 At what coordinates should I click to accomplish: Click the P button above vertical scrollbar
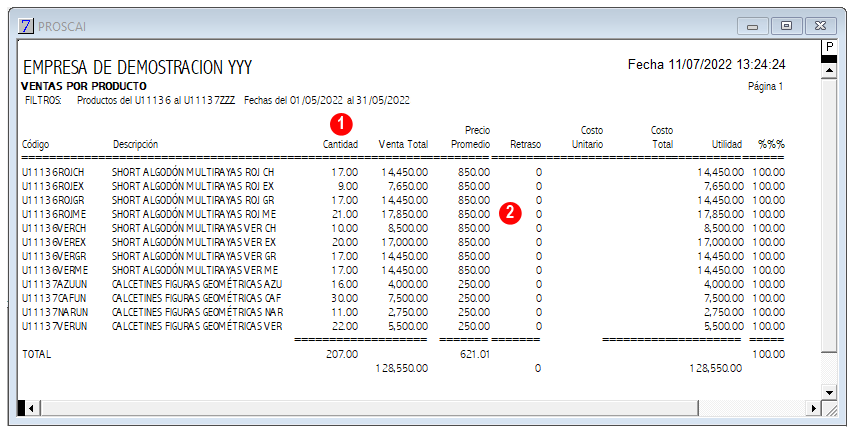[829, 47]
